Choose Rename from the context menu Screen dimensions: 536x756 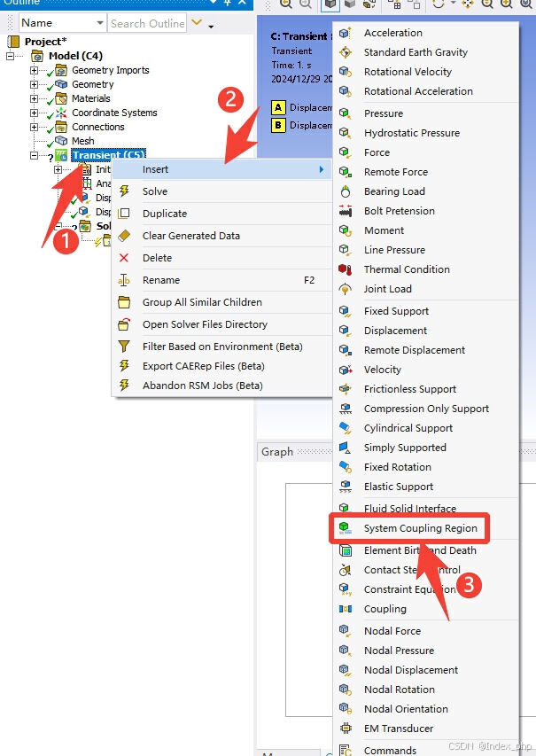tap(221, 280)
